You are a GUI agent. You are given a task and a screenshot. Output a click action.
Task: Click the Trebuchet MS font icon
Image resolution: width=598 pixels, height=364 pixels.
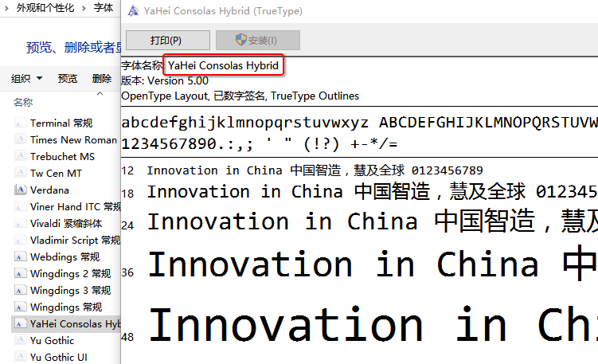point(20,156)
